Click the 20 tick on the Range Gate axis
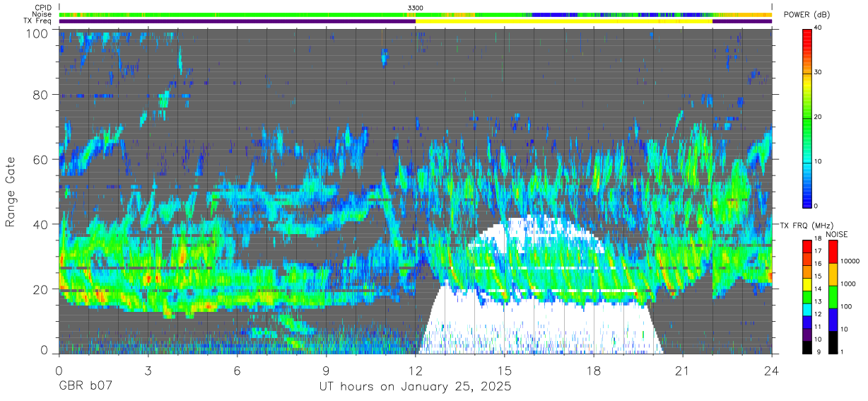Image resolution: width=868 pixels, height=401 pixels. (41, 289)
